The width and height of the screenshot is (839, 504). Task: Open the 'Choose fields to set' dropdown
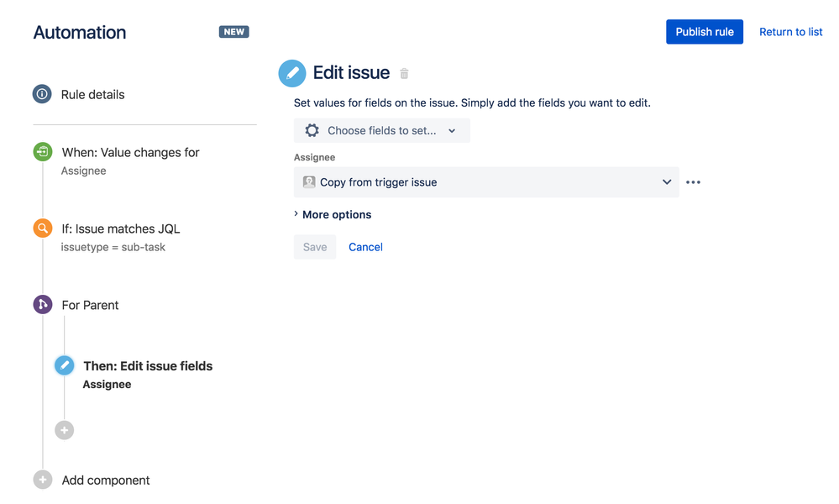pyautogui.click(x=381, y=130)
